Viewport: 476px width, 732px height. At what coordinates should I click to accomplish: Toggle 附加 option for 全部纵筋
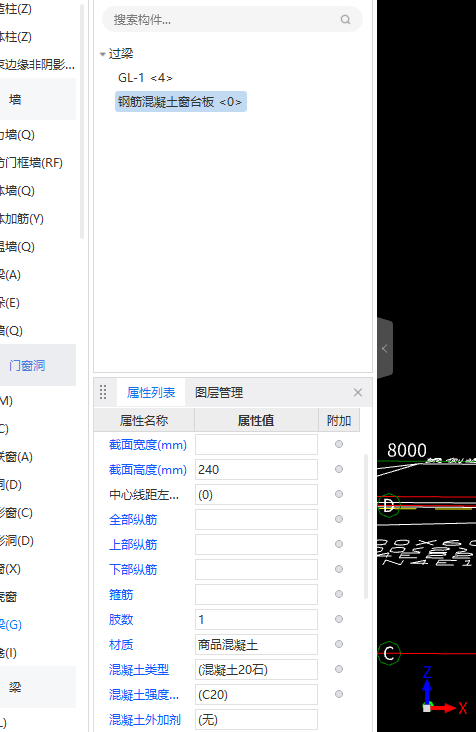pyautogui.click(x=339, y=519)
